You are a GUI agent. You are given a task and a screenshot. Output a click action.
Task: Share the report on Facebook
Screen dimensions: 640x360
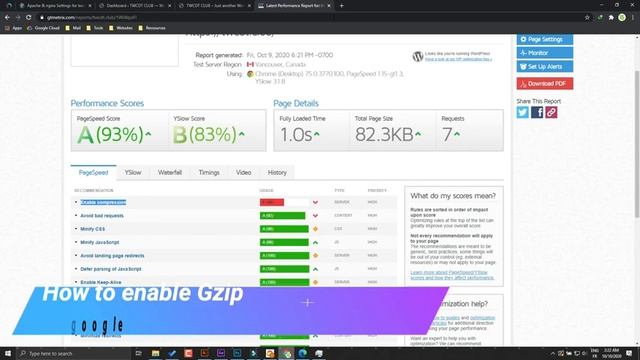click(x=537, y=112)
